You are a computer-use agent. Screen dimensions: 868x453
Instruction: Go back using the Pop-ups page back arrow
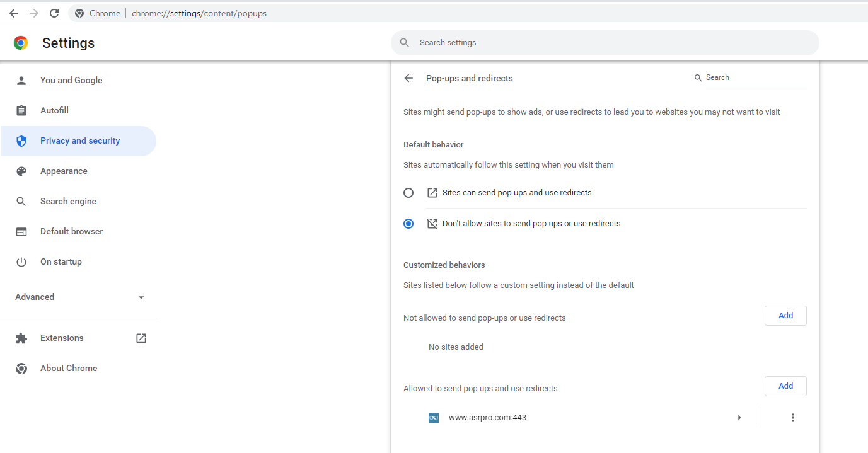[x=408, y=78]
